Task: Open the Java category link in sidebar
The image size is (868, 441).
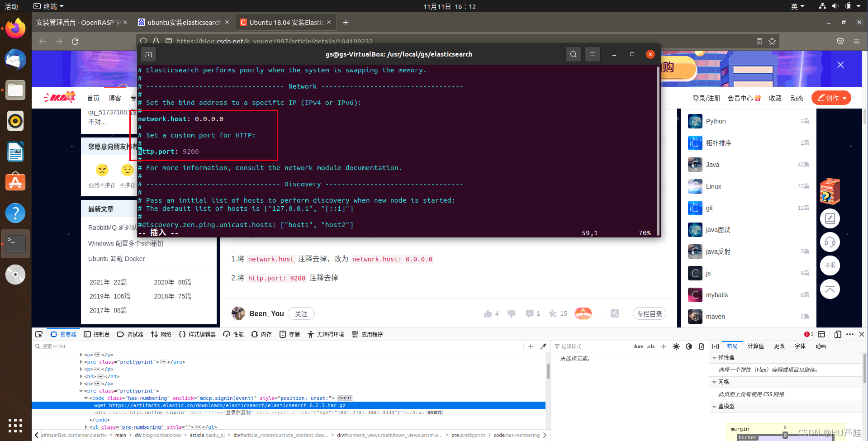Action: point(713,164)
